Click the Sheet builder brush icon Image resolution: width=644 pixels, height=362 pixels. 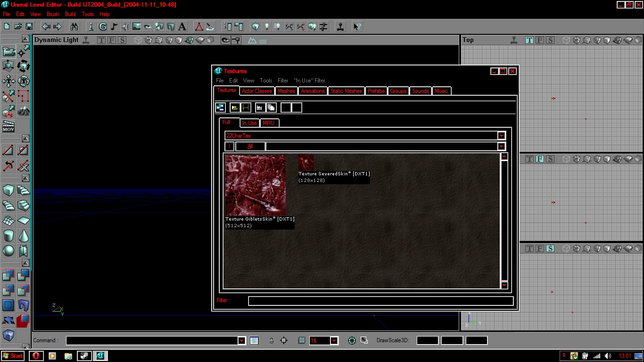(x=23, y=221)
